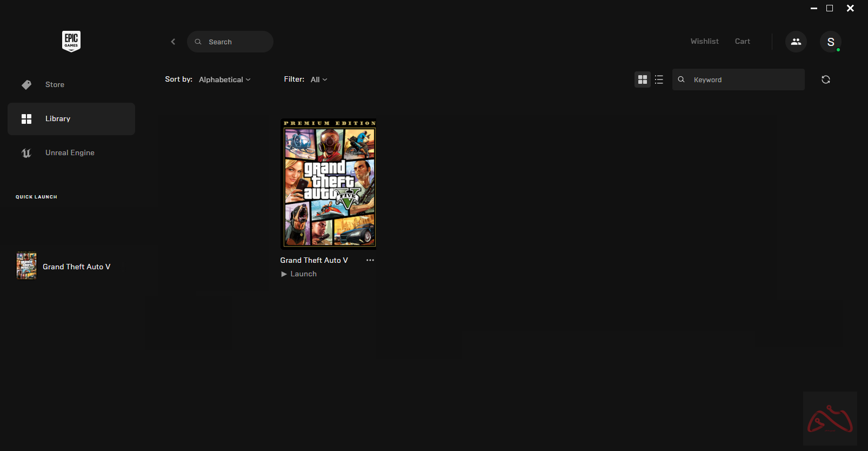
Task: Open the Friends list icon
Action: tap(796, 42)
